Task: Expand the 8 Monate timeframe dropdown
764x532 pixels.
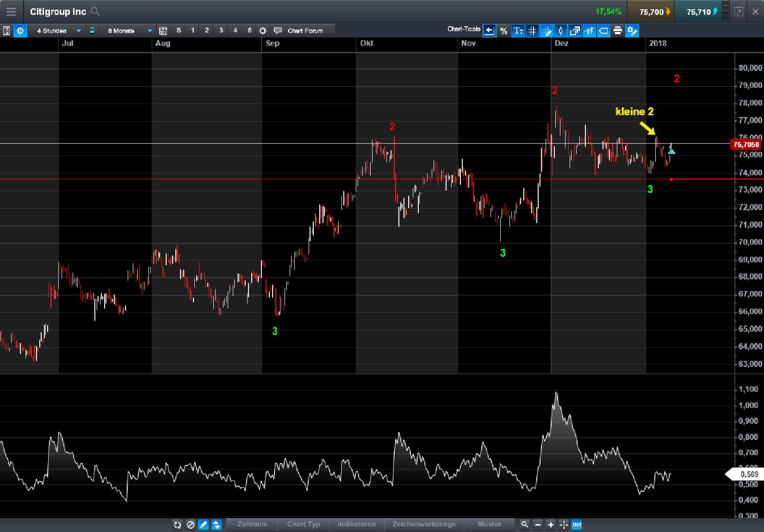Action: click(149, 31)
